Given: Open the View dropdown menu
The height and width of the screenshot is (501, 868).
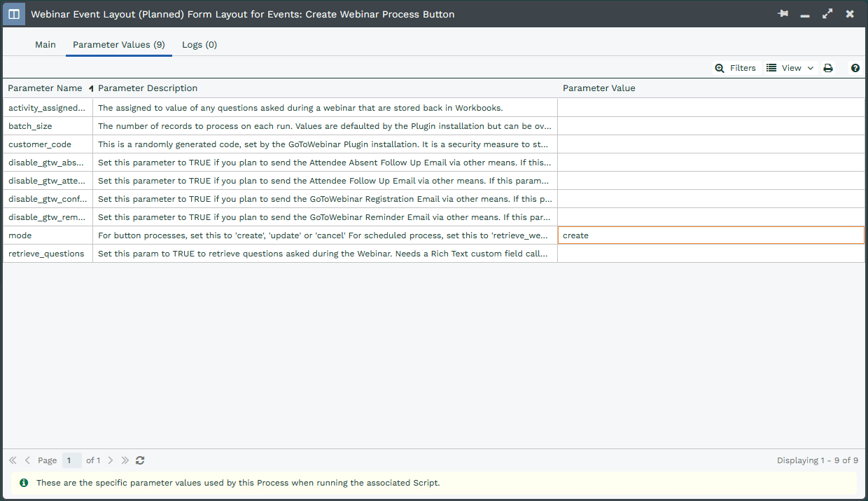Looking at the screenshot, I should coord(790,68).
